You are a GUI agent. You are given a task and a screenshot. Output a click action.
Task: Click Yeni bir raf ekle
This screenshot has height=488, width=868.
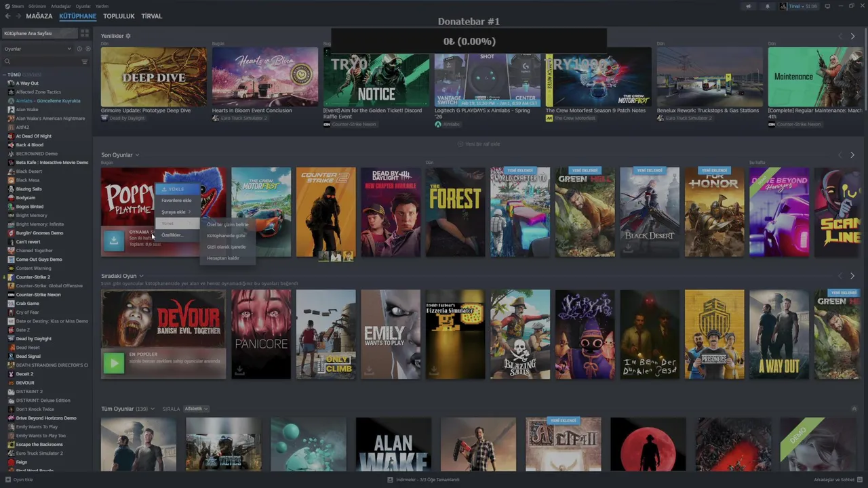click(x=479, y=144)
